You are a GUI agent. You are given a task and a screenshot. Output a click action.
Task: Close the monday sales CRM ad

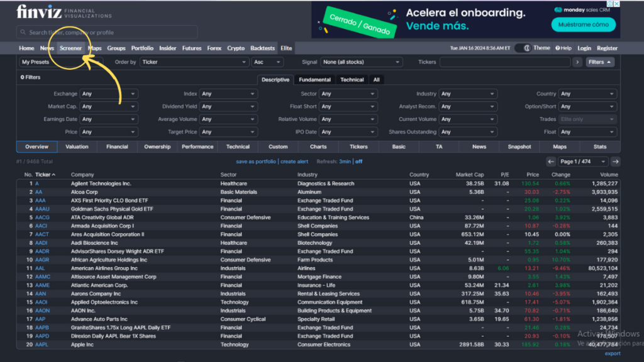tap(616, 4)
